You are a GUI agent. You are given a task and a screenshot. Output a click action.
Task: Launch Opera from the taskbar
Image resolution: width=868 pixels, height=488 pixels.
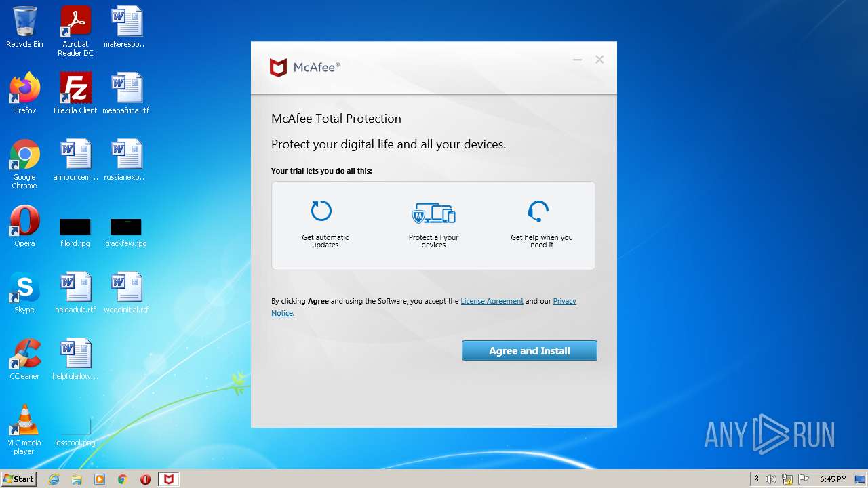coord(145,479)
